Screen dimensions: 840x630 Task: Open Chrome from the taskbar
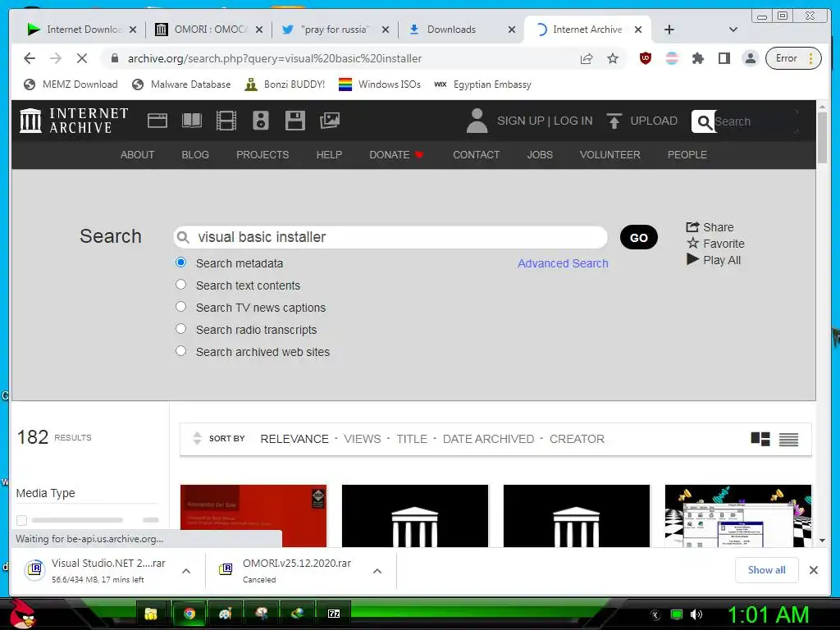click(189, 614)
